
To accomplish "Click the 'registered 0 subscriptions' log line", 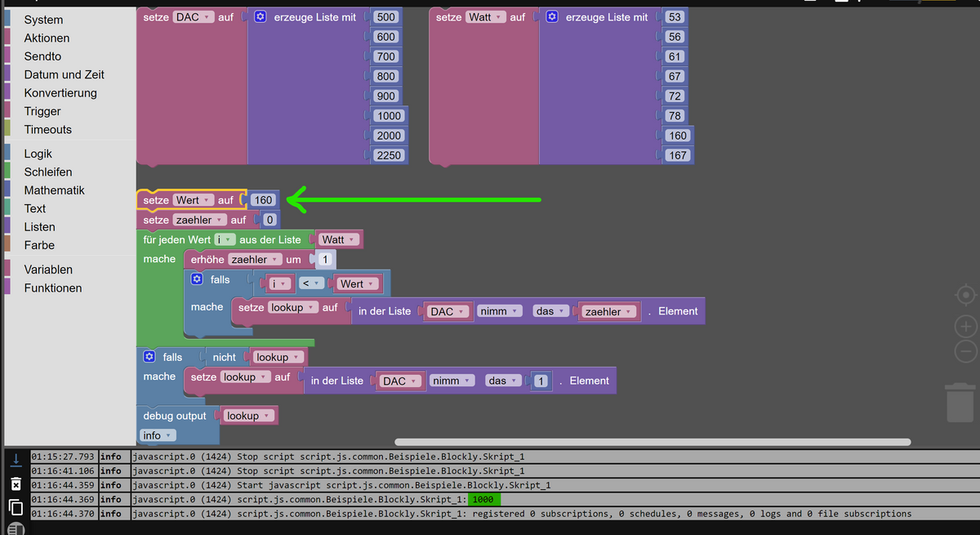I will point(521,515).
